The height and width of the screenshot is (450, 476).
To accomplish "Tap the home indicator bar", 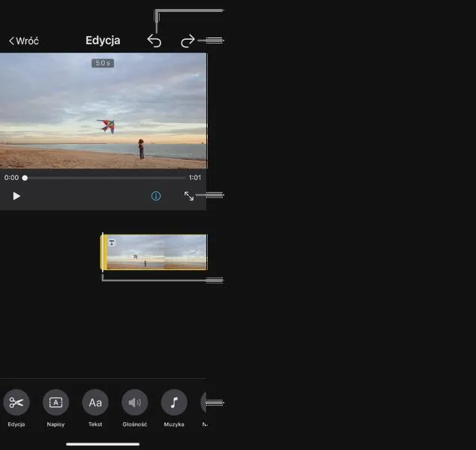I will 103,444.
